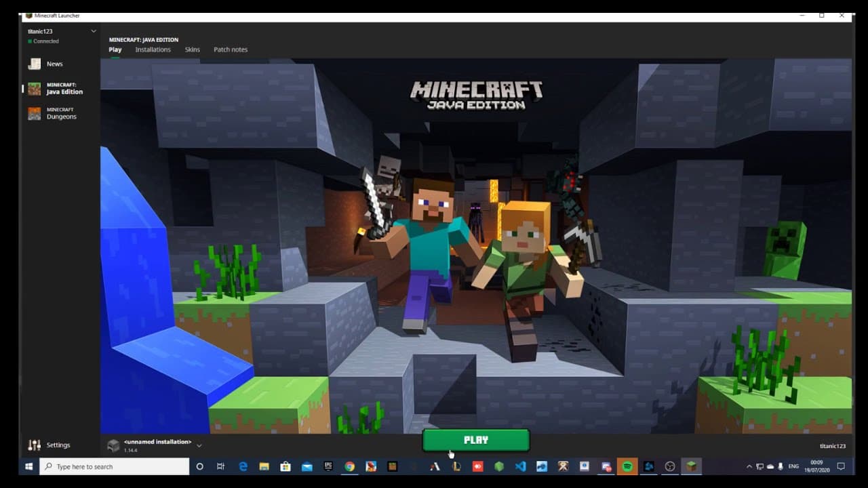
Task: Launch Microsoft Edge from taskbar
Action: [x=243, y=466]
